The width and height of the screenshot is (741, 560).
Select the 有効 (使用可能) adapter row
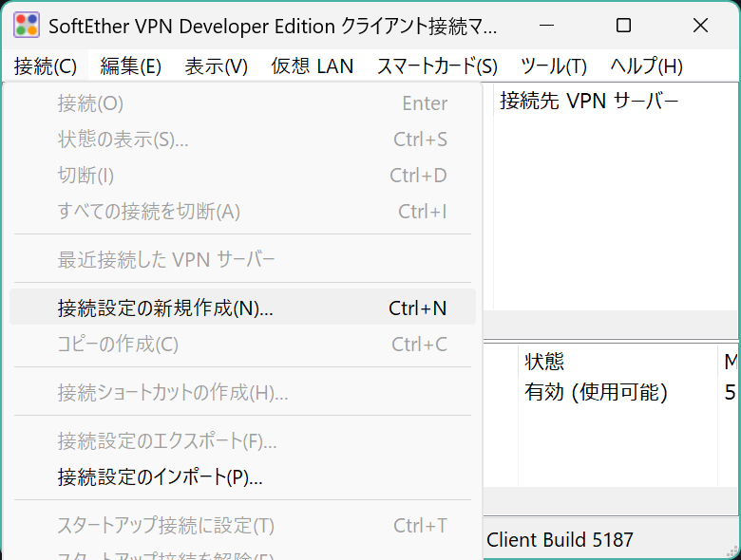coord(596,392)
